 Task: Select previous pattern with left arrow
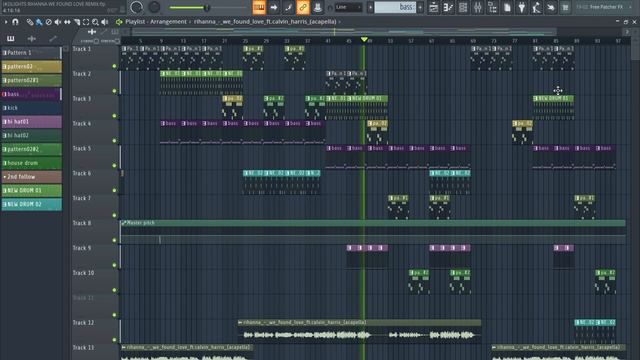[370, 7]
